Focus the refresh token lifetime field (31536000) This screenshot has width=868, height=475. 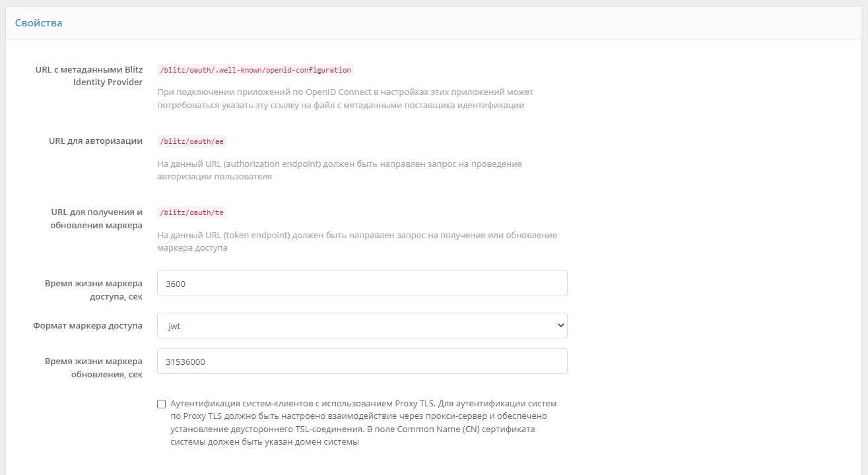pos(362,362)
